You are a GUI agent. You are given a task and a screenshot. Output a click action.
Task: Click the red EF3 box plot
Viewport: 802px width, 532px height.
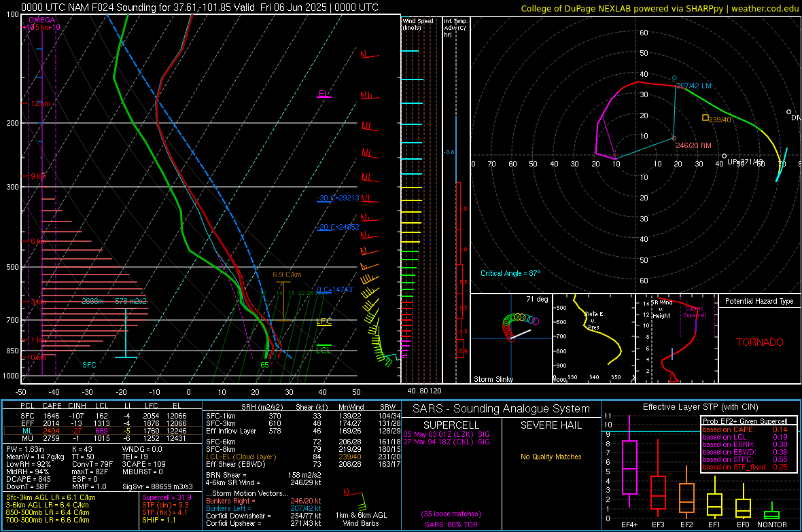(658, 493)
